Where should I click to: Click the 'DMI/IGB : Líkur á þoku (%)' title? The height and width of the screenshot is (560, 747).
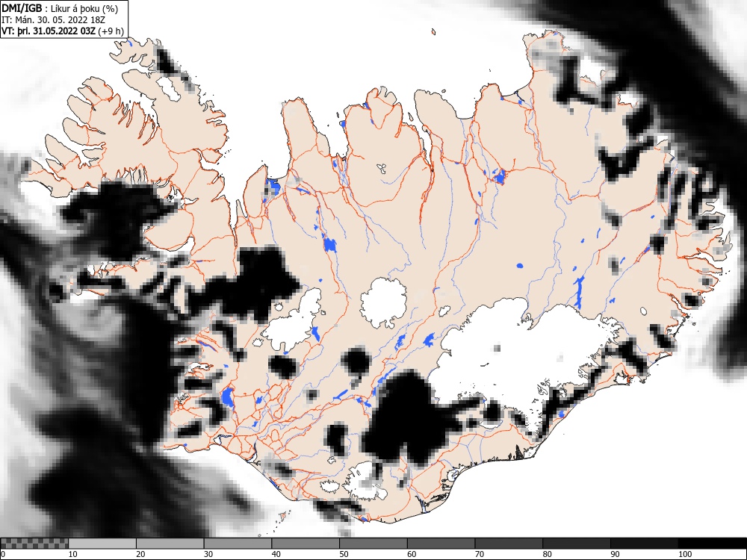click(60, 8)
